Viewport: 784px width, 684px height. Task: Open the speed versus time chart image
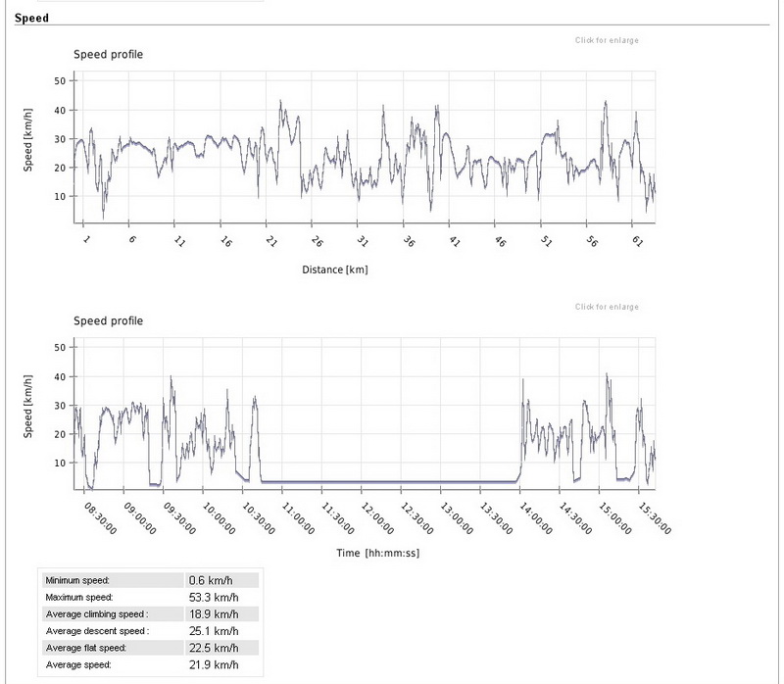pyautogui.click(x=364, y=412)
